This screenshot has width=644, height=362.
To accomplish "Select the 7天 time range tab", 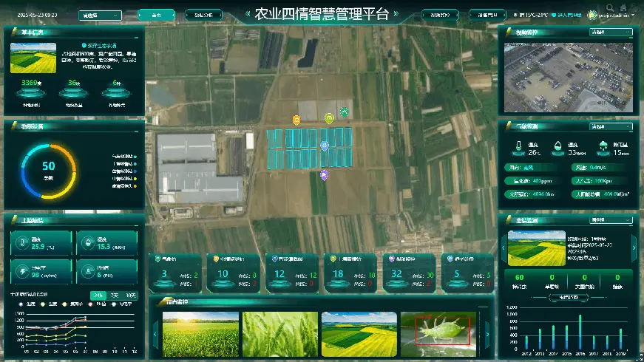I will coord(114,295).
